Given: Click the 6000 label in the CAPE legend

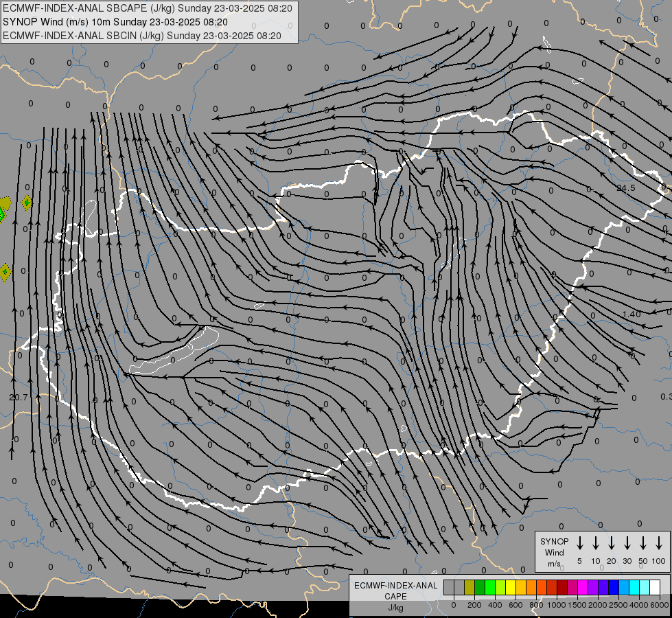Looking at the screenshot, I should click(660, 605).
